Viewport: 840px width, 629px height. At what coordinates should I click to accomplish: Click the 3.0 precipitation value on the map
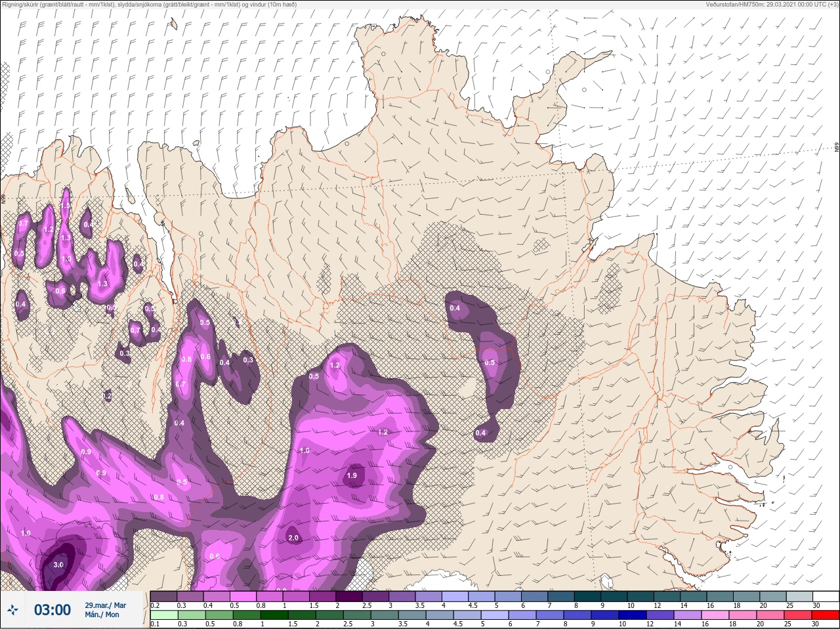click(x=58, y=565)
